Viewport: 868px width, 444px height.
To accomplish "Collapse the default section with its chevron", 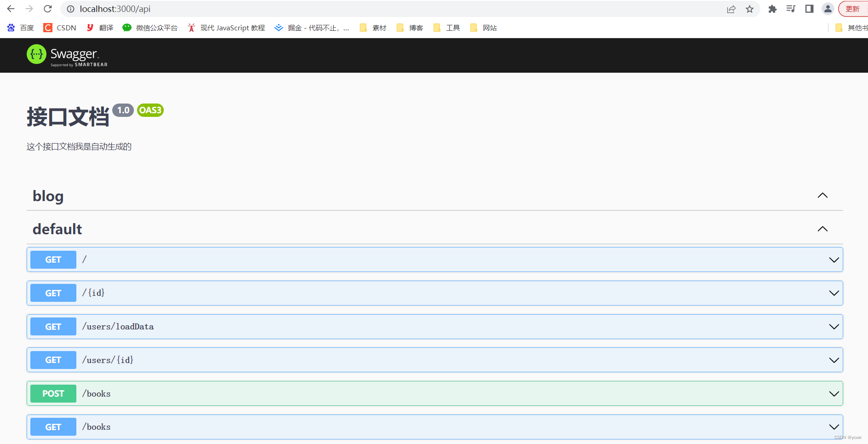I will [x=822, y=229].
